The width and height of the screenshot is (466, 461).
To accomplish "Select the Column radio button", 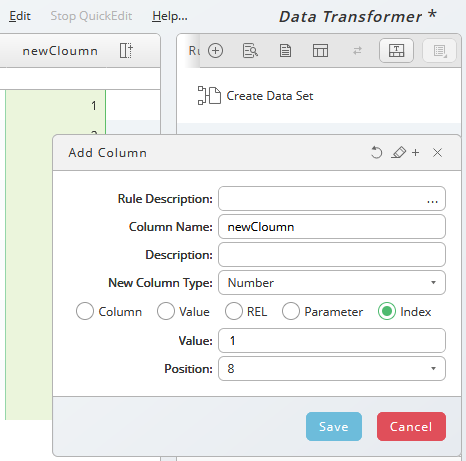I will pyautogui.click(x=85, y=311).
